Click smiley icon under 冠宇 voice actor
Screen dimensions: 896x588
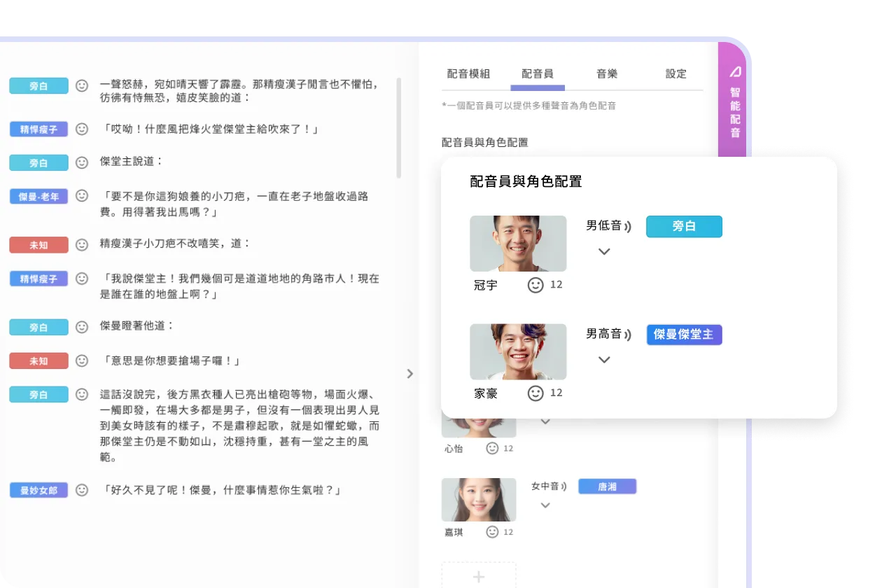(x=535, y=285)
